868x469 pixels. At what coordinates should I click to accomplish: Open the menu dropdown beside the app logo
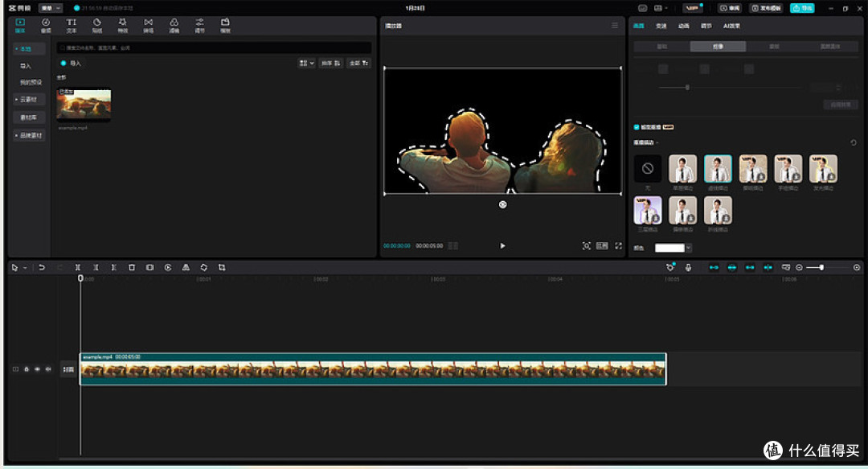(x=51, y=8)
